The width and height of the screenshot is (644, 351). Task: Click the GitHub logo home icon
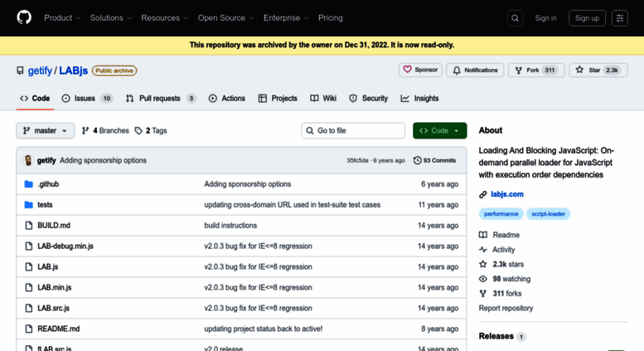click(24, 17)
